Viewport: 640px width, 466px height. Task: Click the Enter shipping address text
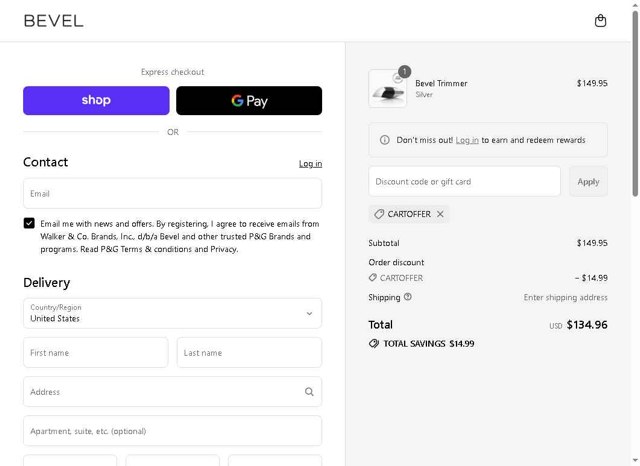(x=565, y=297)
